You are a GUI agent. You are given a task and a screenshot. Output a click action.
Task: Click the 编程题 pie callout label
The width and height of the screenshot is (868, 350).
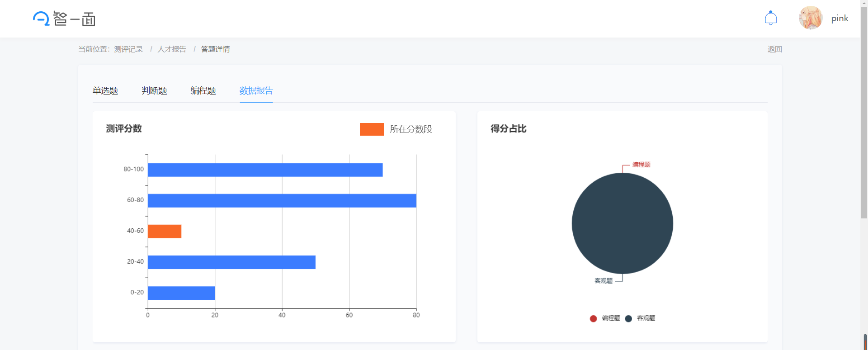[641, 165]
